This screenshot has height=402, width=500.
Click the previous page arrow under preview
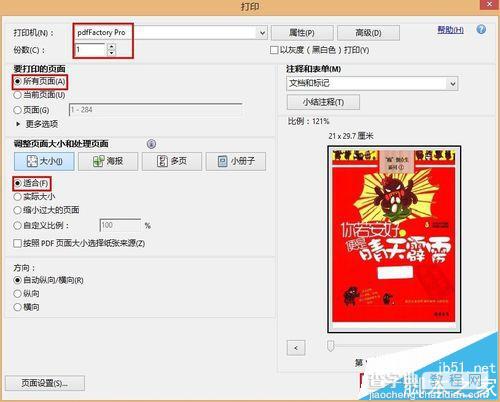[296, 348]
